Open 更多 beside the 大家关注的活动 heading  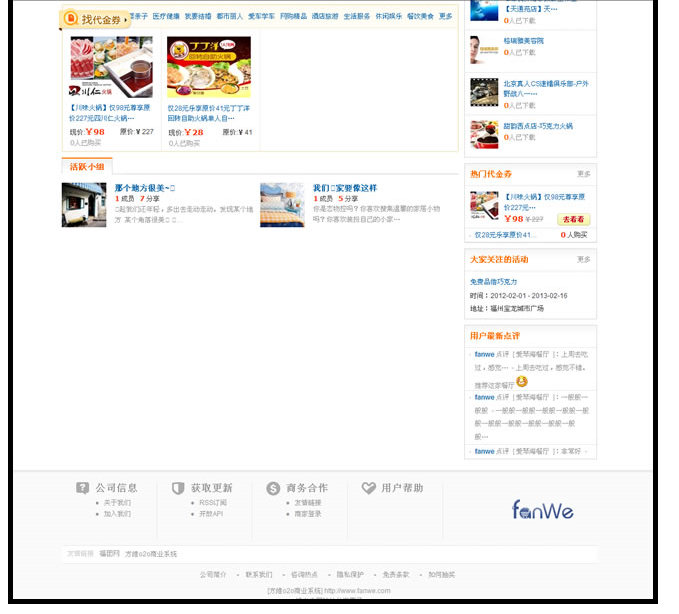click(583, 259)
